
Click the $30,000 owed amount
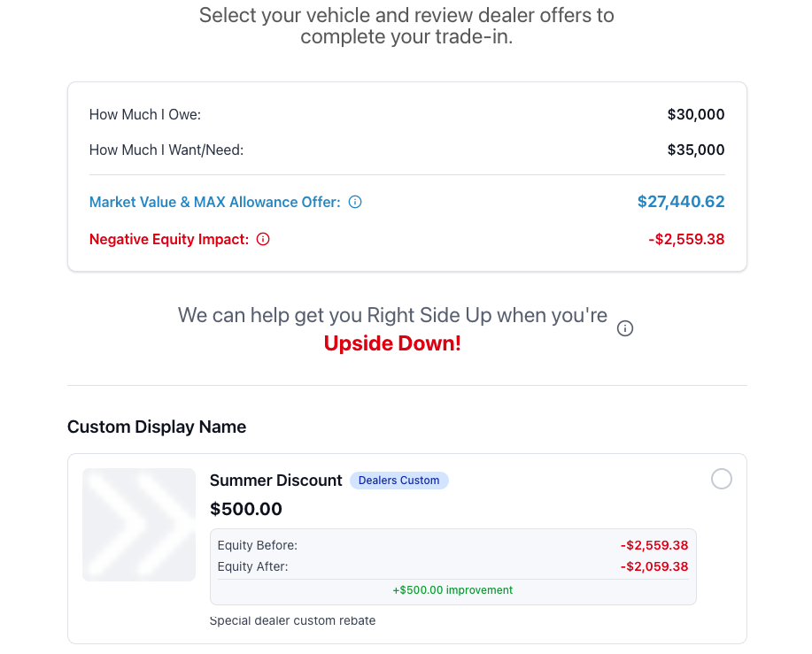696,114
